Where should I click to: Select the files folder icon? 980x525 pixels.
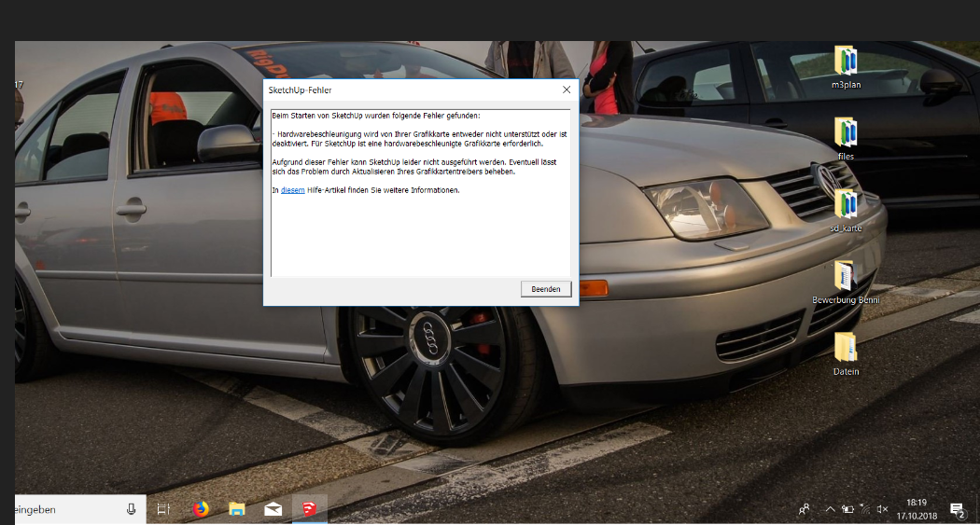coord(845,133)
